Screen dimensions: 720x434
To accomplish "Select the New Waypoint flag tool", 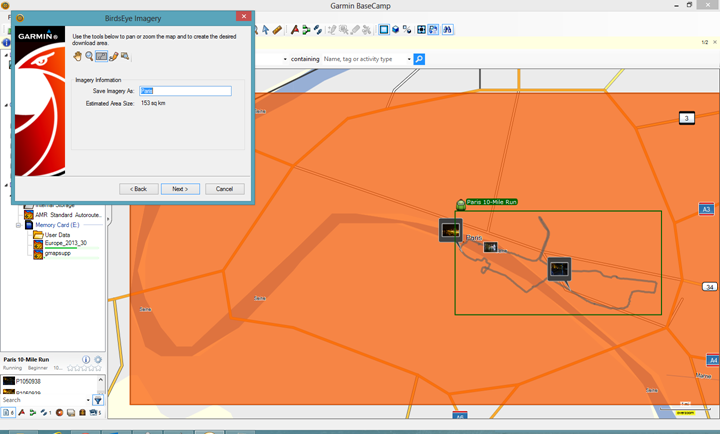I will coord(295,30).
